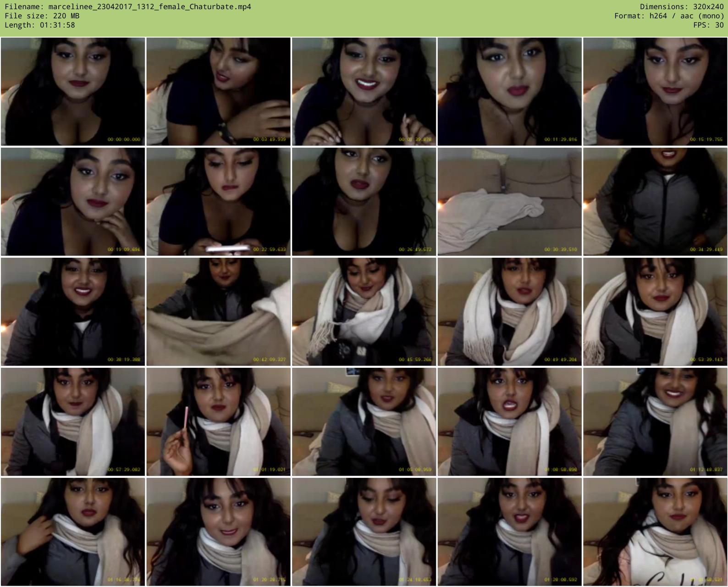Click the thumbnail timestamped 00:34:29 with zipped gray jacket
Viewport: 728px width, 587px height.
pos(655,201)
